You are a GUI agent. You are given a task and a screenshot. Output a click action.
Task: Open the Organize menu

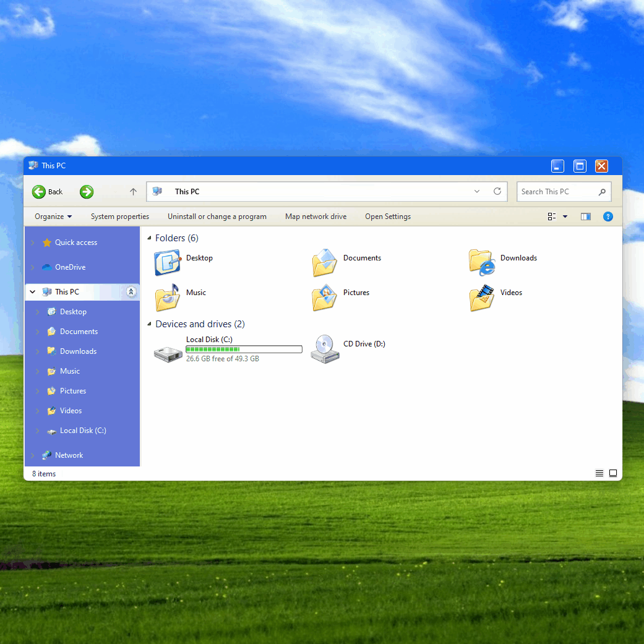[x=53, y=217]
